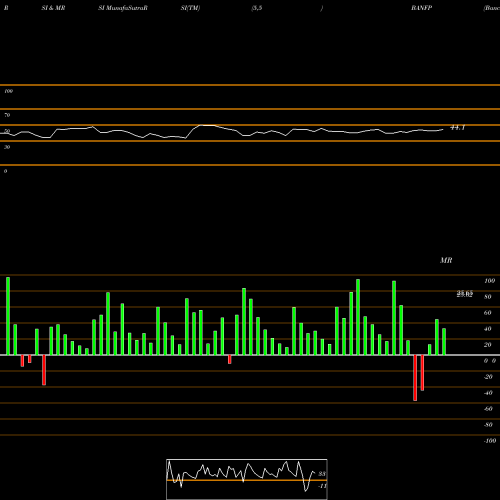Select the '-80' tick on MR axis
This screenshot has height=500, width=500.
(488, 425)
